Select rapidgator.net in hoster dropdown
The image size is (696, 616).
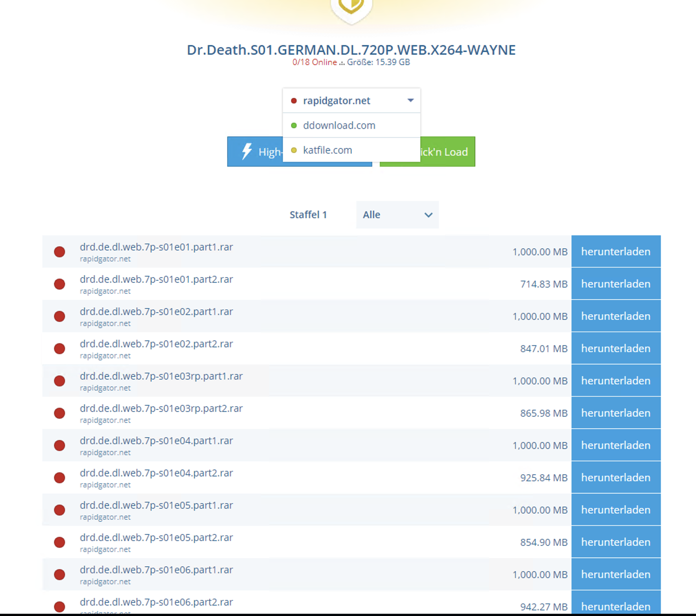pyautogui.click(x=336, y=101)
